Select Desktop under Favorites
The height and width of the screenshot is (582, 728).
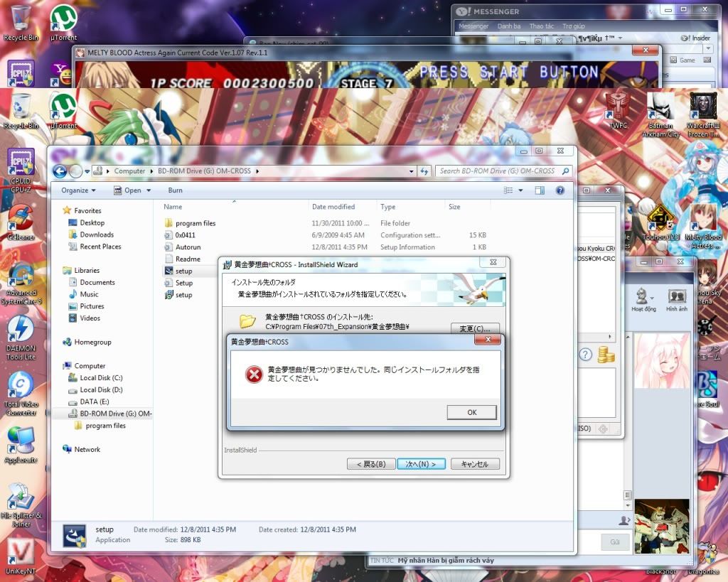pyautogui.click(x=92, y=222)
